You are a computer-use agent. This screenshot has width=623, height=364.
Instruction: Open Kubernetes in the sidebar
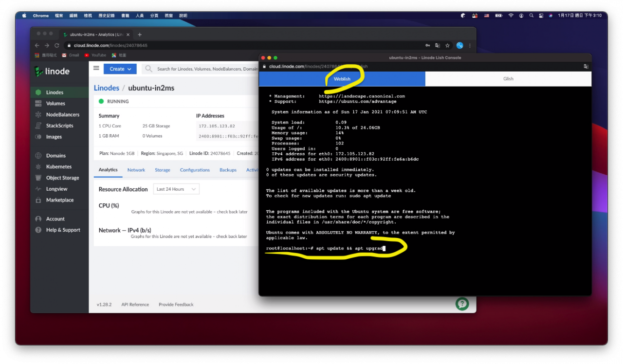click(58, 167)
